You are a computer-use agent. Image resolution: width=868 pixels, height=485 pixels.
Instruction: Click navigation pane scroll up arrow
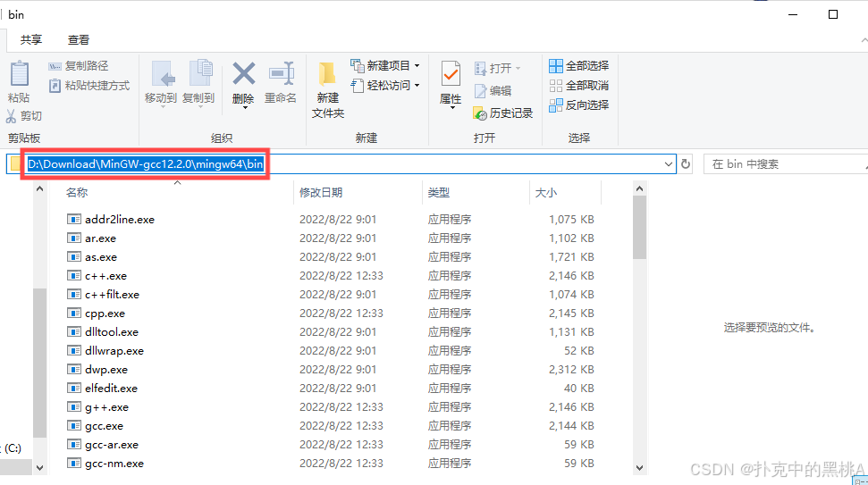tap(39, 188)
